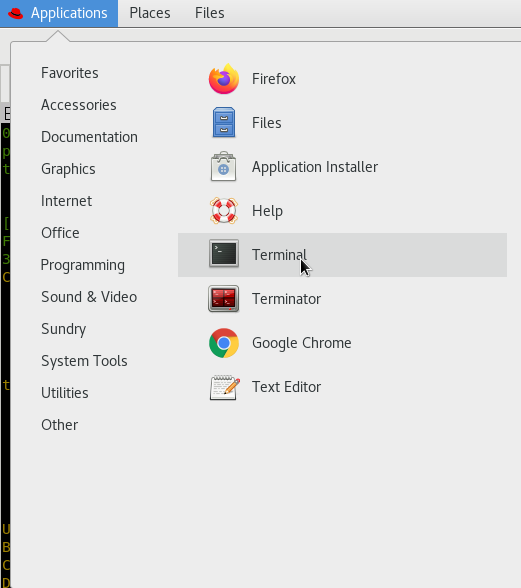Screen dimensions: 521x588
Task: Select the System Tools category
Action: [x=84, y=361]
